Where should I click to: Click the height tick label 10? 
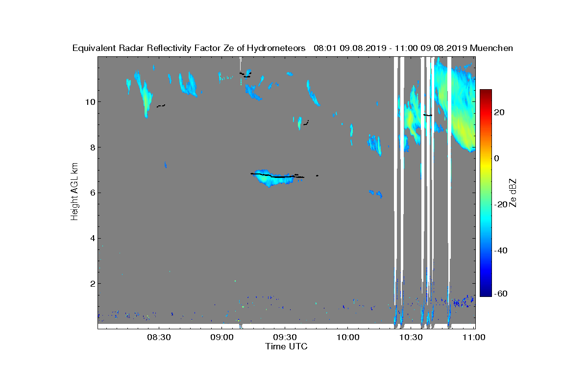89,102
